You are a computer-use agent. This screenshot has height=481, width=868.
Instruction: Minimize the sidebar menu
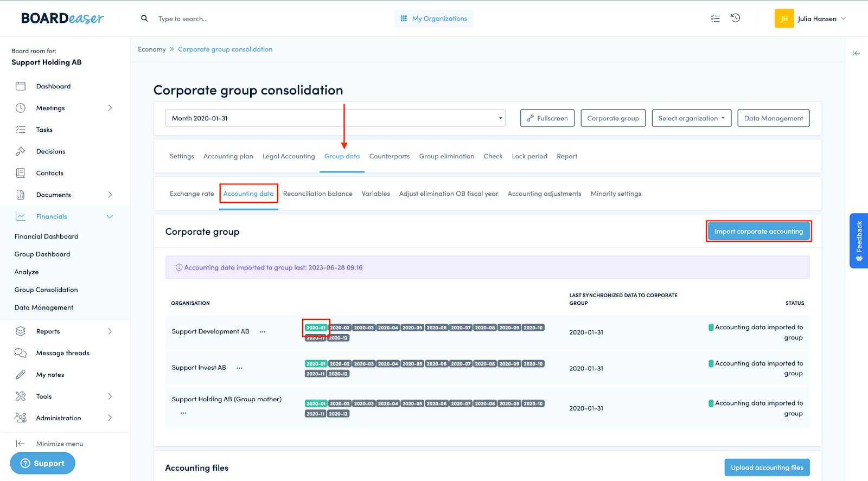point(50,444)
